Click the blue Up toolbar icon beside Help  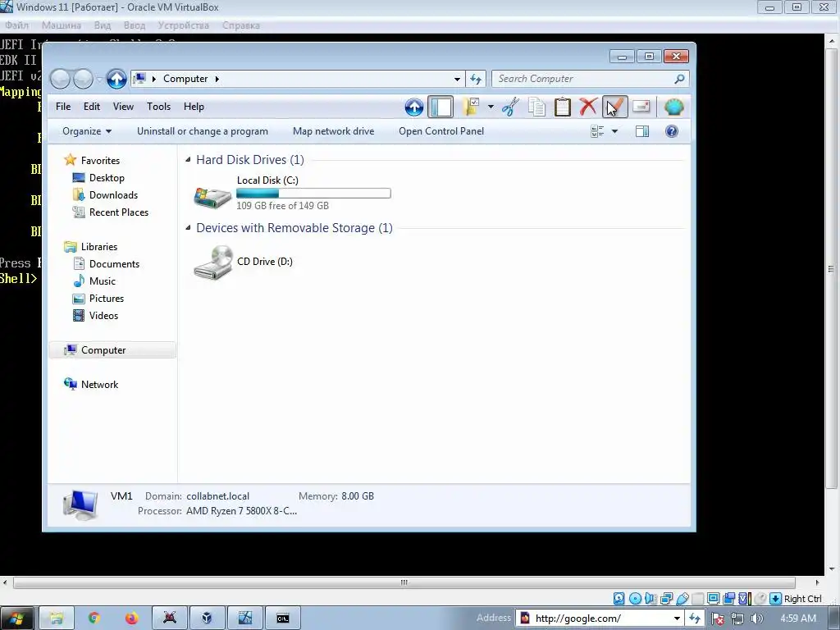point(413,107)
